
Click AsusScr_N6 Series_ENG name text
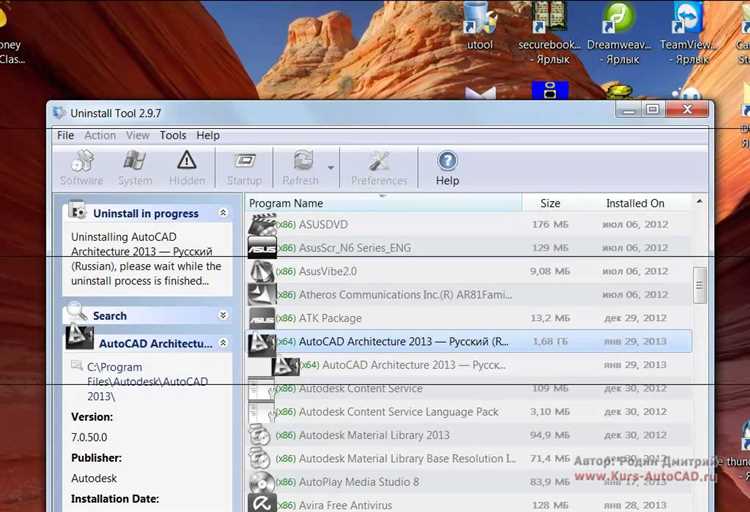354,248
